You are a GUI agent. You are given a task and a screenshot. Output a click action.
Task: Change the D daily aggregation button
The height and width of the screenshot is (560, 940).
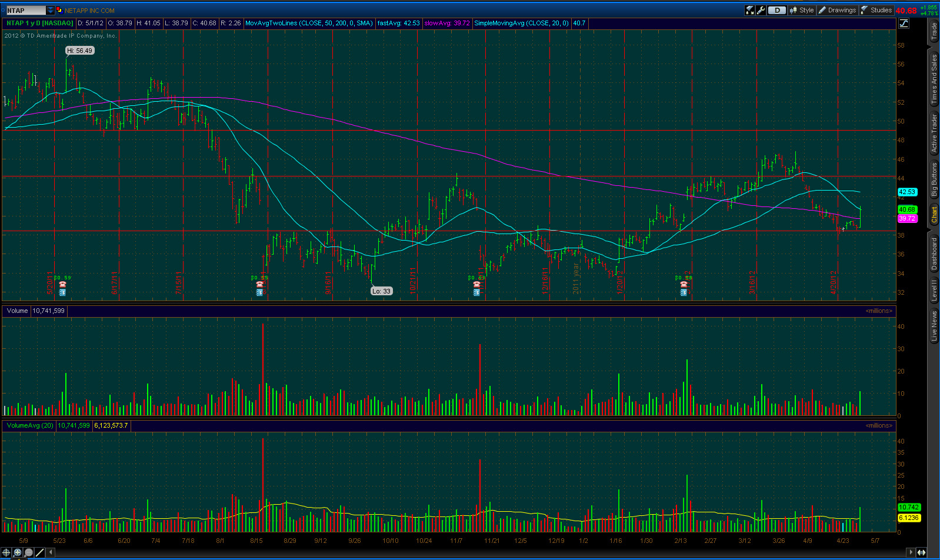(x=777, y=10)
